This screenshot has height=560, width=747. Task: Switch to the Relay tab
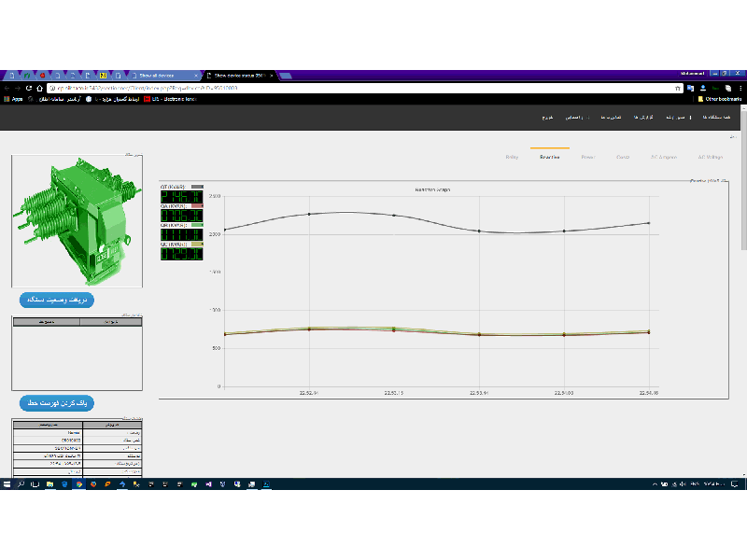point(511,157)
